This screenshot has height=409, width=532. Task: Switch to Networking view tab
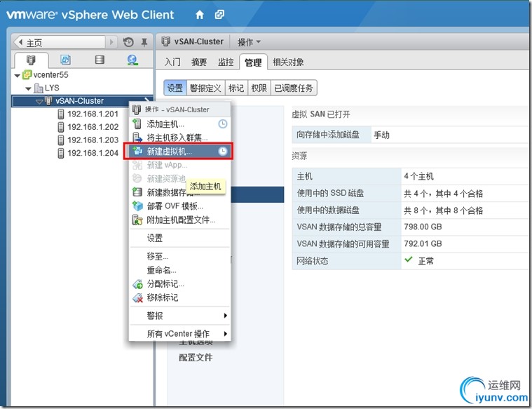pyautogui.click(x=132, y=60)
